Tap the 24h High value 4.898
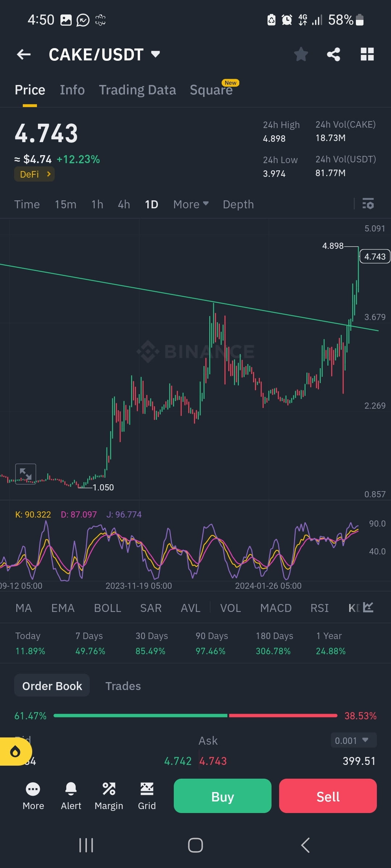Image resolution: width=391 pixels, height=868 pixels. (274, 139)
